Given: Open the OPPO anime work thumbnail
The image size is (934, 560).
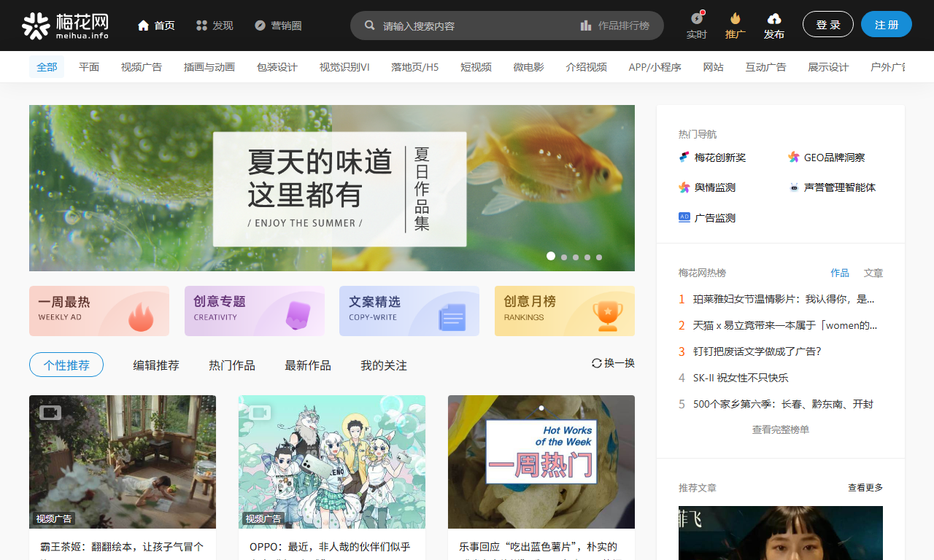Looking at the screenshot, I should pyautogui.click(x=332, y=462).
